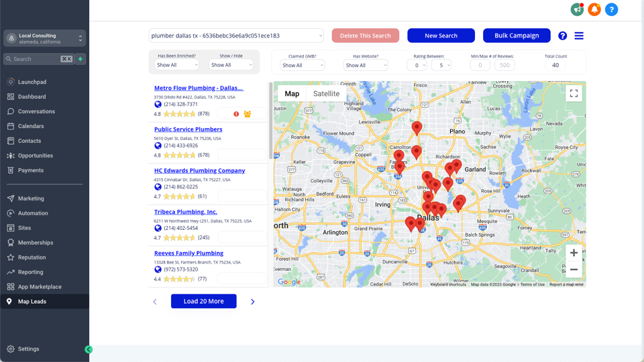Open the hamburger menu next to help

(x=579, y=36)
